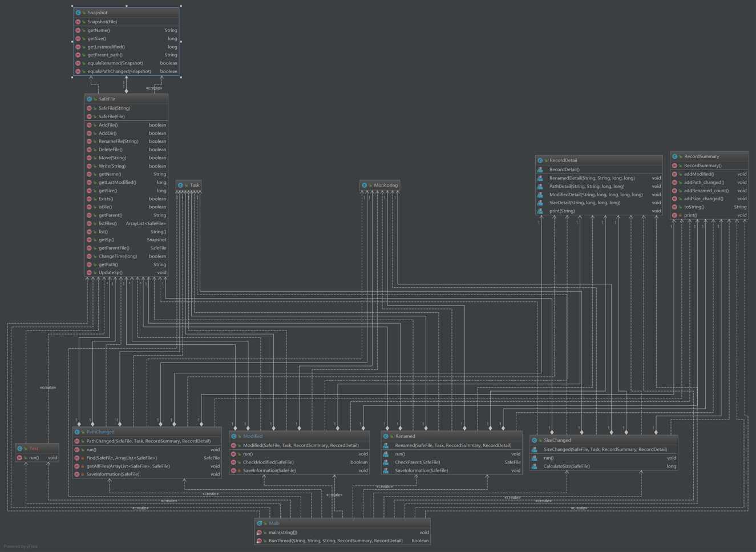Viewport: 756px width, 552px height.
Task: Select the Move(String) method row
Action: (x=126, y=158)
